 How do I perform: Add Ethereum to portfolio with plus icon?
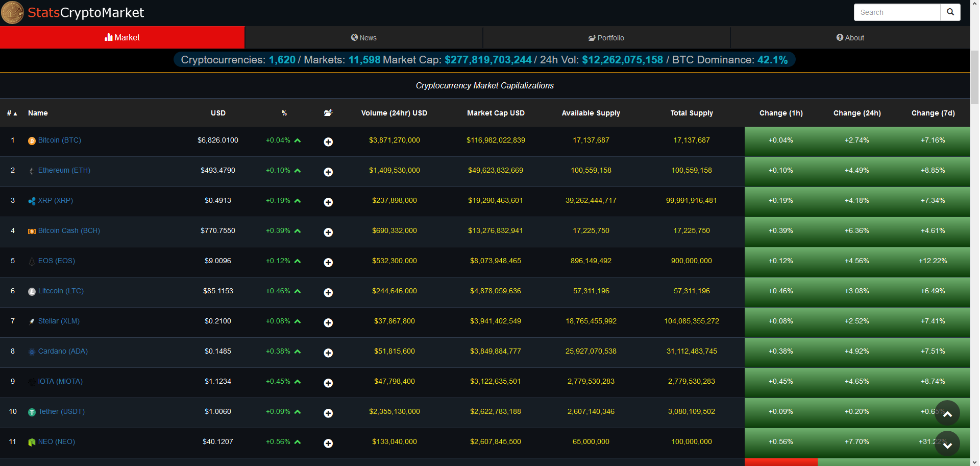(328, 172)
